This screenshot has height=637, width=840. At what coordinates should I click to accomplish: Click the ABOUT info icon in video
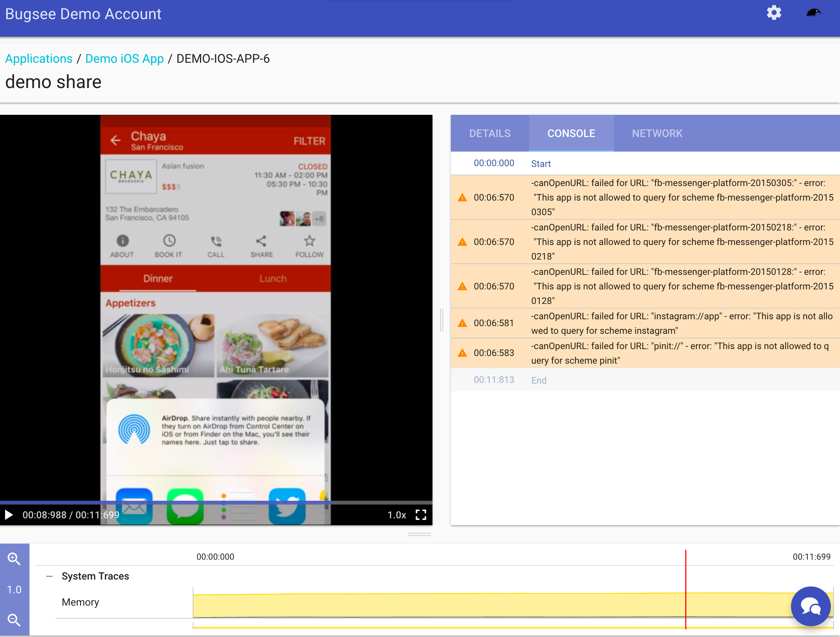[122, 241]
